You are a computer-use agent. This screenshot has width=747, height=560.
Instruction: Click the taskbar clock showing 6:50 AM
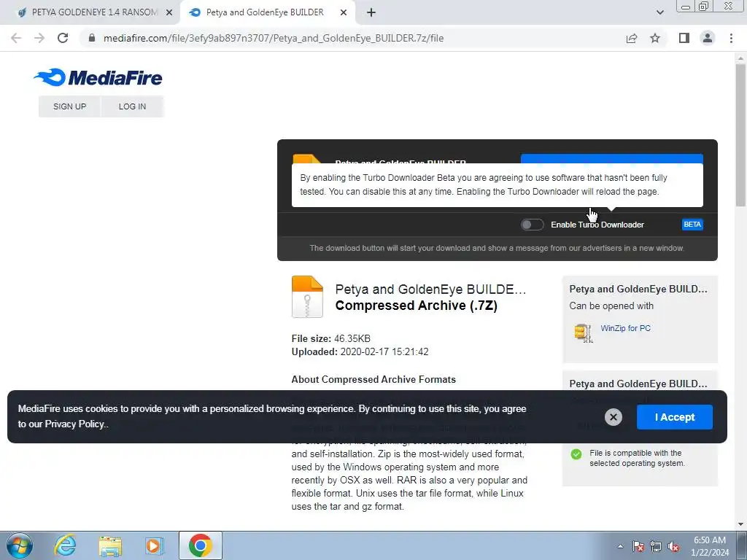[710, 546]
